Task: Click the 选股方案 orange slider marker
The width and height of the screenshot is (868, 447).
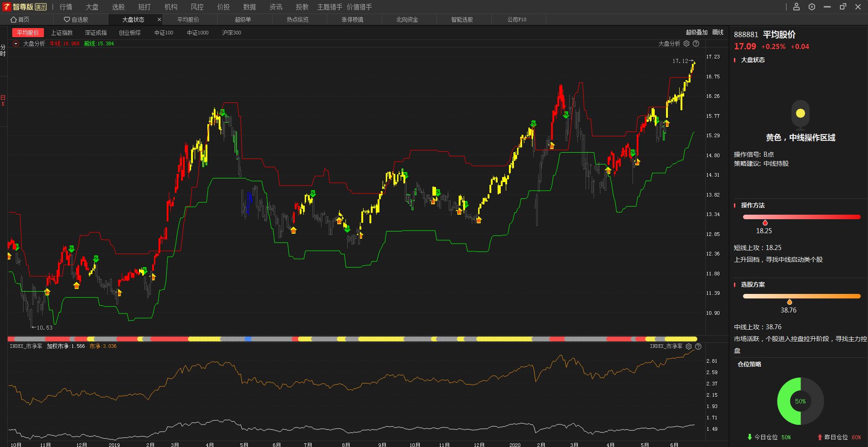Action: point(790,302)
